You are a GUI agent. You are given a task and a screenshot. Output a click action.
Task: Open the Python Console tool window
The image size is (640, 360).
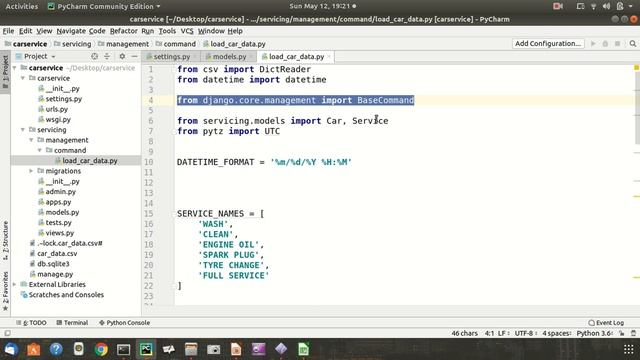124,322
